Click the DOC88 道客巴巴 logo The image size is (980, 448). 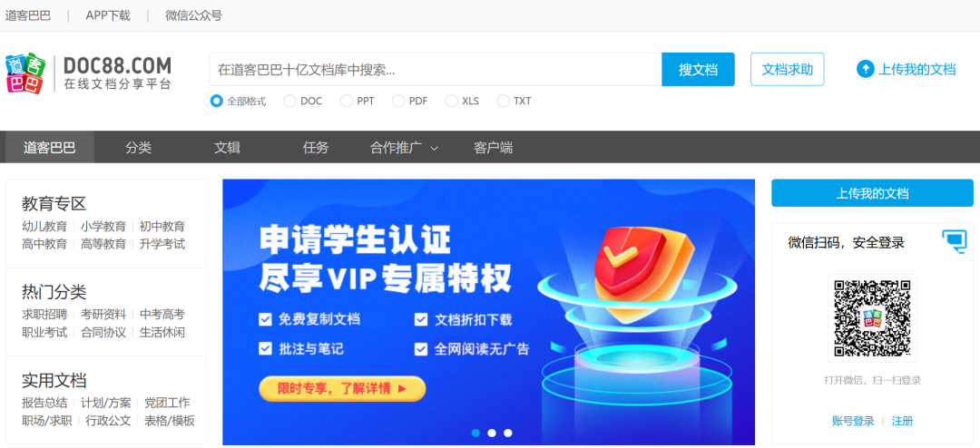(89, 73)
